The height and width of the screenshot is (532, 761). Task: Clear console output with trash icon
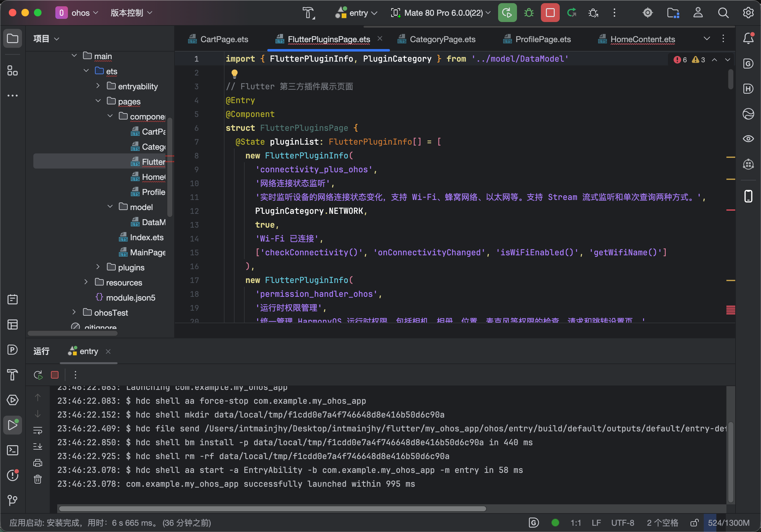pyautogui.click(x=38, y=479)
